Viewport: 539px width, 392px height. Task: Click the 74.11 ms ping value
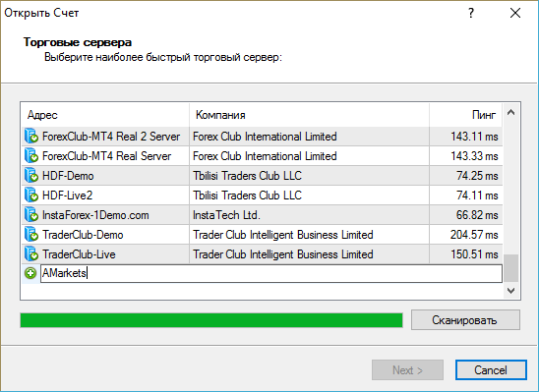pyautogui.click(x=477, y=195)
